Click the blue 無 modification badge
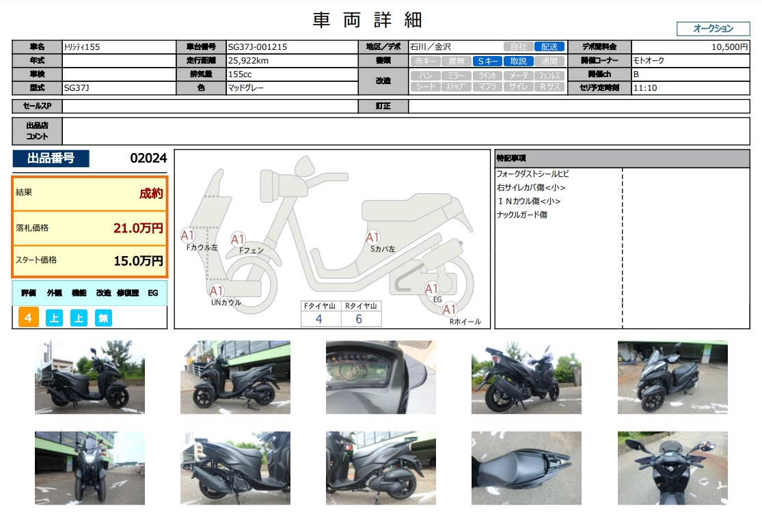Image resolution: width=762 pixels, height=532 pixels. tap(103, 318)
